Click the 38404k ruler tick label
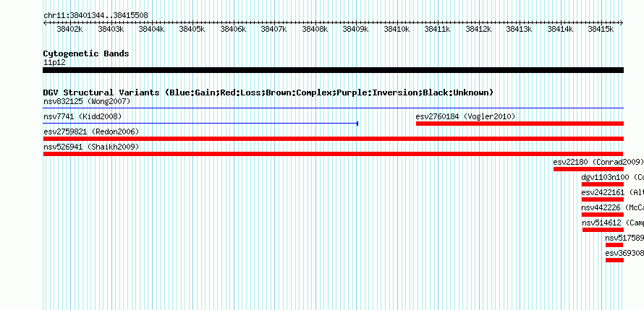Viewport: 644px width, 310px height. click(151, 29)
